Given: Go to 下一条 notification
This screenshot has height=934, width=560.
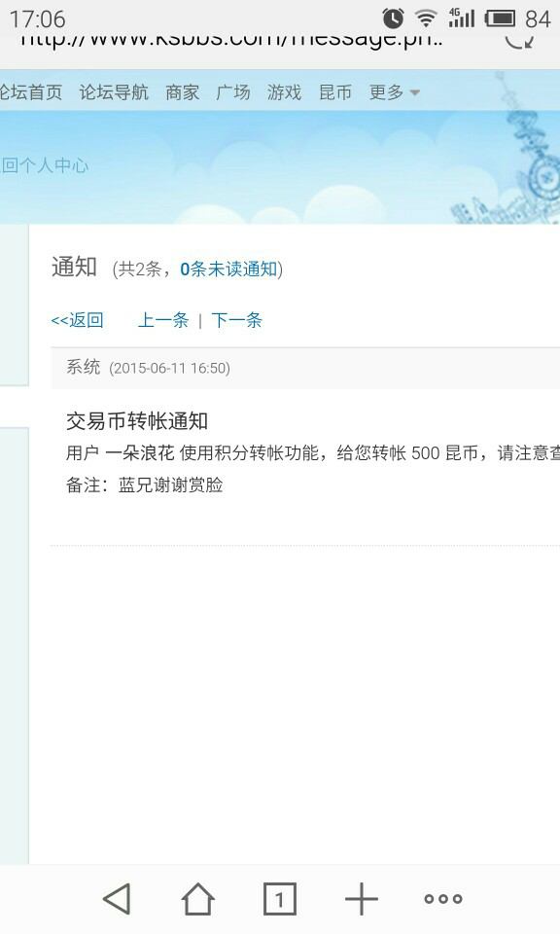Looking at the screenshot, I should click(237, 320).
